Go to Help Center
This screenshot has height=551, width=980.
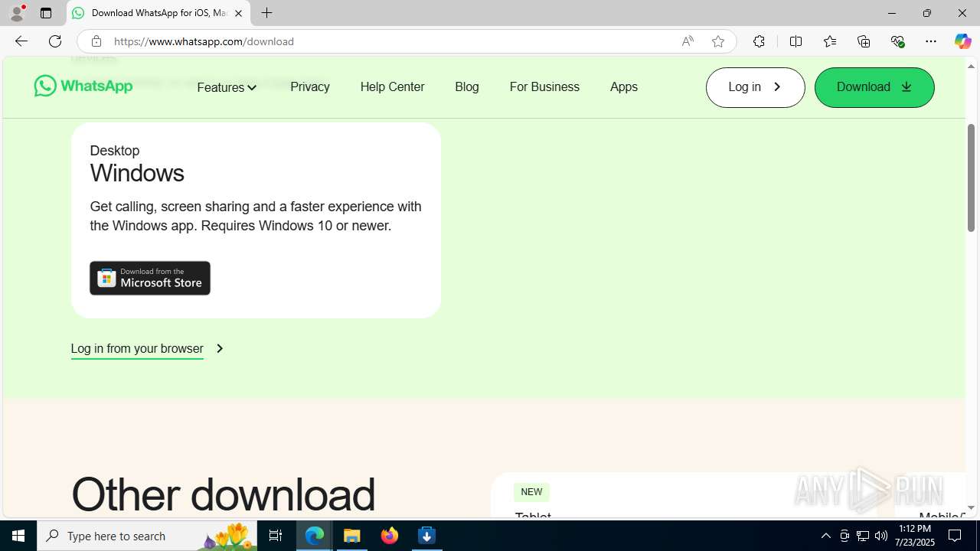click(x=392, y=86)
